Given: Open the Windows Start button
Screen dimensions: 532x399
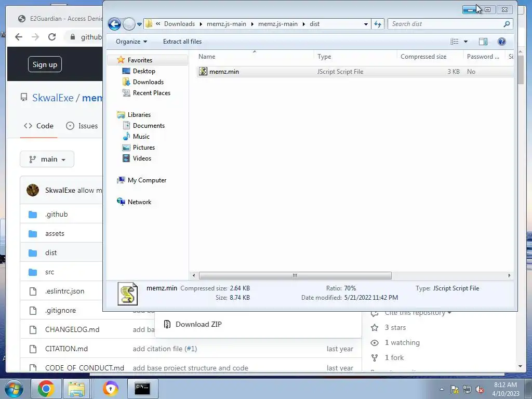Looking at the screenshot, I should coord(14,389).
